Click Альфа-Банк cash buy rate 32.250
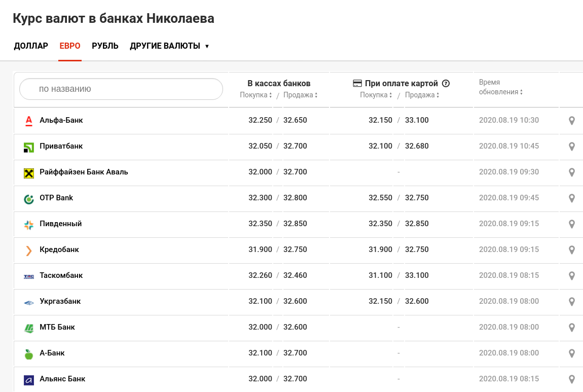This screenshot has width=583, height=392. [260, 120]
